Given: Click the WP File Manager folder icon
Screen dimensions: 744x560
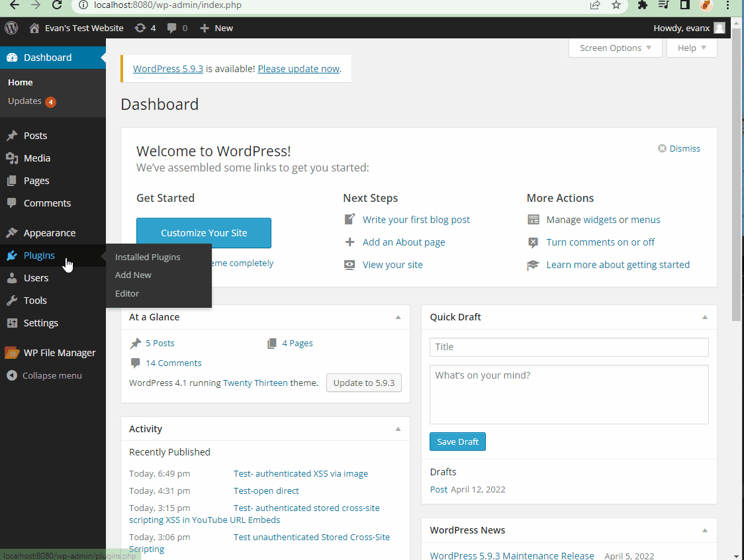Looking at the screenshot, I should (x=12, y=353).
